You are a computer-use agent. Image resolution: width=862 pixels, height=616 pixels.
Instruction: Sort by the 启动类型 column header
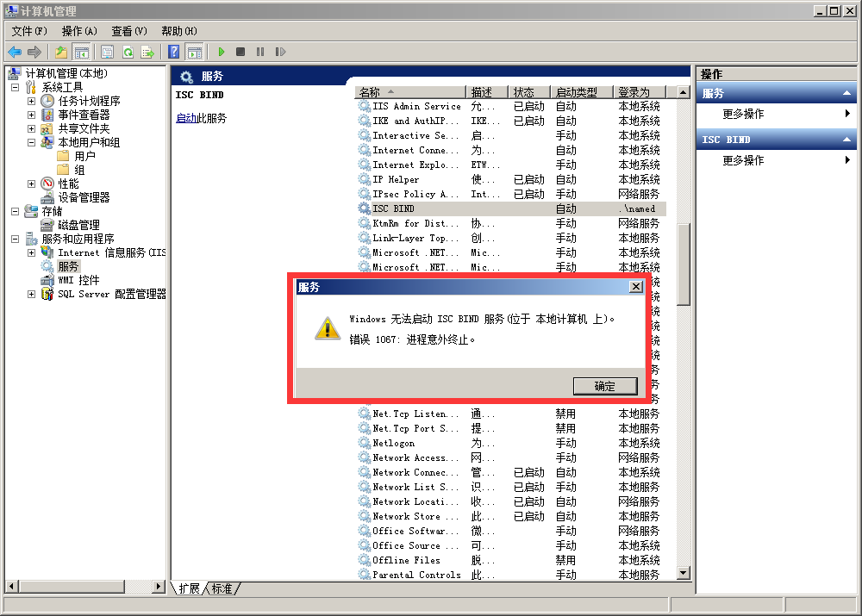tap(582, 92)
